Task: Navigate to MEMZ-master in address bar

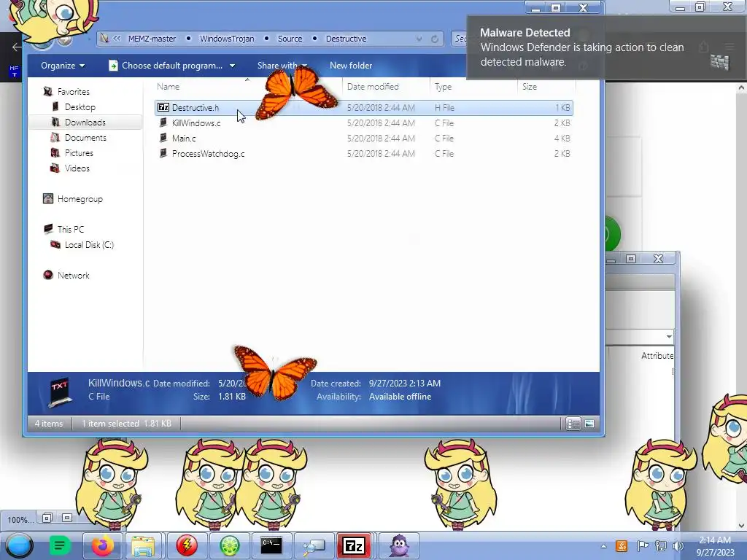Action: point(152,39)
